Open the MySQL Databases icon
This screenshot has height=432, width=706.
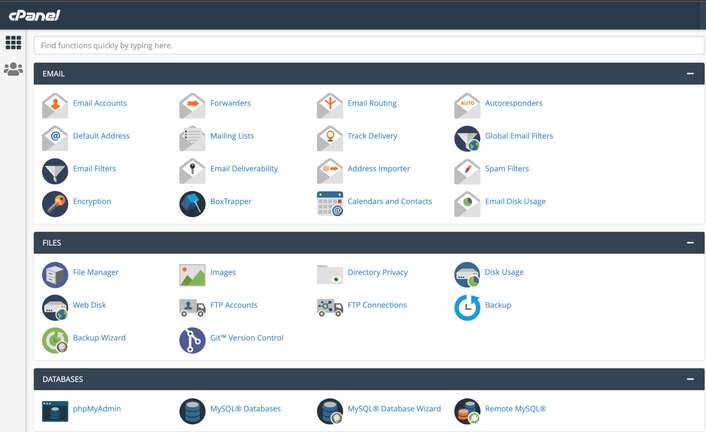pos(192,411)
